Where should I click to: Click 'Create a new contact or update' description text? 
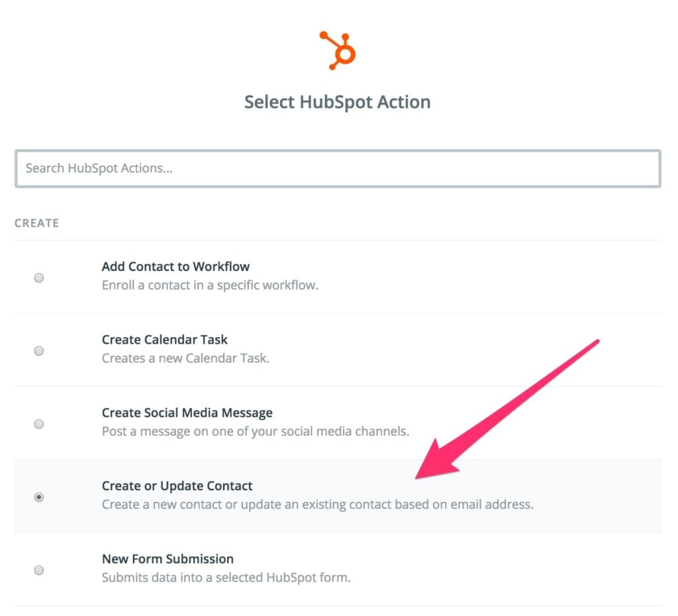click(317, 505)
